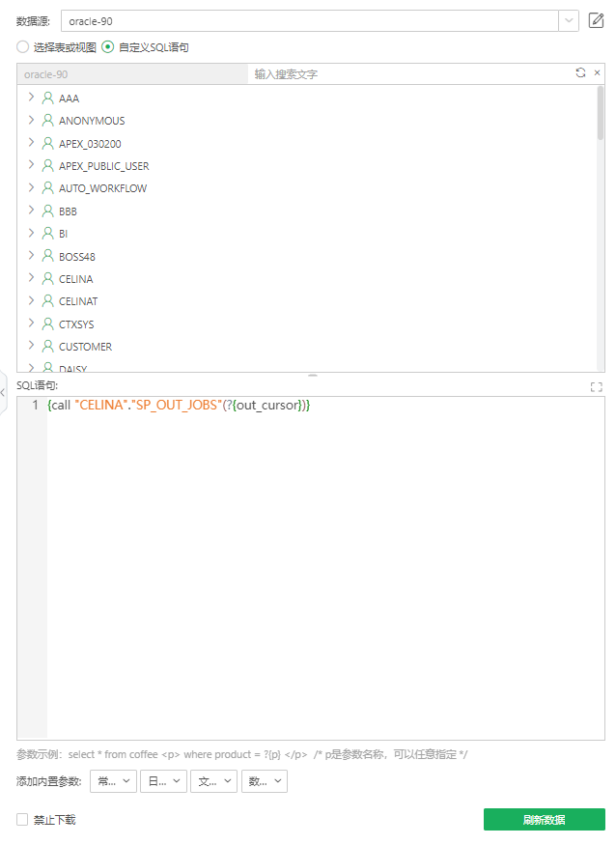Image resolution: width=616 pixels, height=845 pixels.
Task: Click the user icon beside BI
Action: (46, 233)
